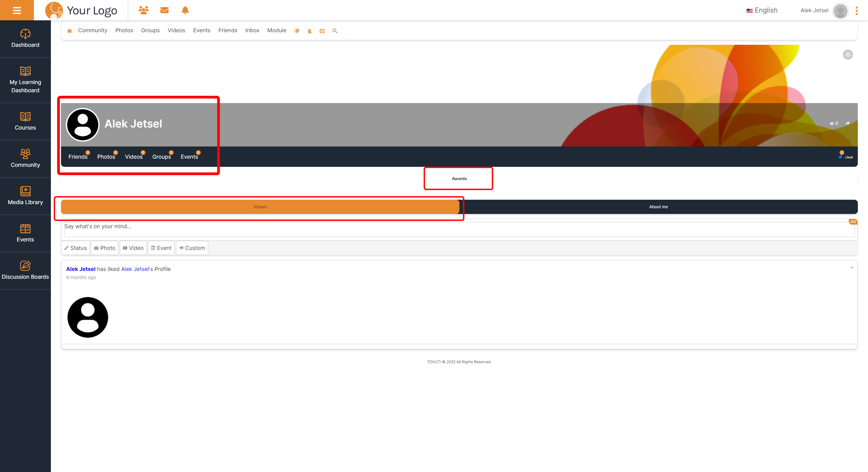Choose the Photo post type button
The width and height of the screenshot is (868, 472).
105,248
